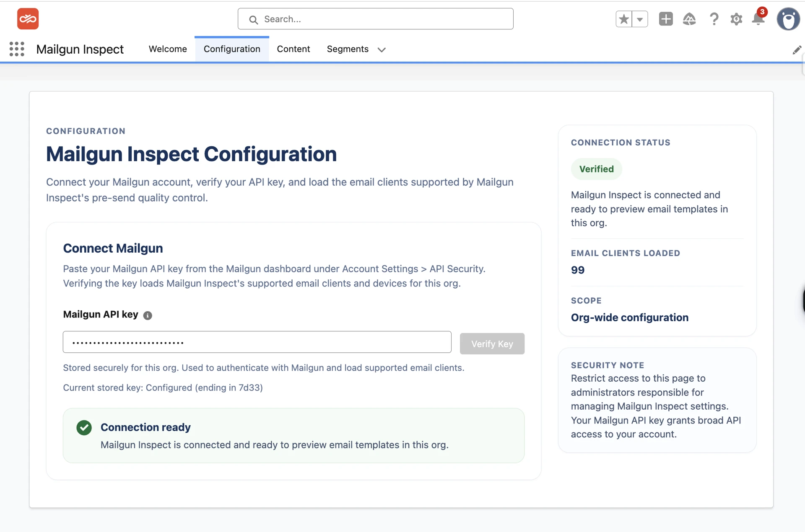Open the Global Actions plus icon
Screen dimensions: 805x532
tap(666, 19)
